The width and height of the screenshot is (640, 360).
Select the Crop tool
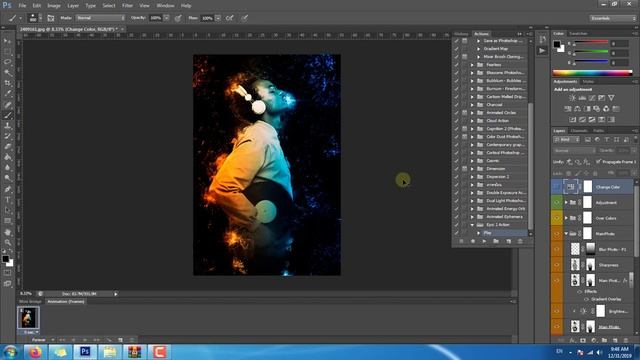(7, 83)
